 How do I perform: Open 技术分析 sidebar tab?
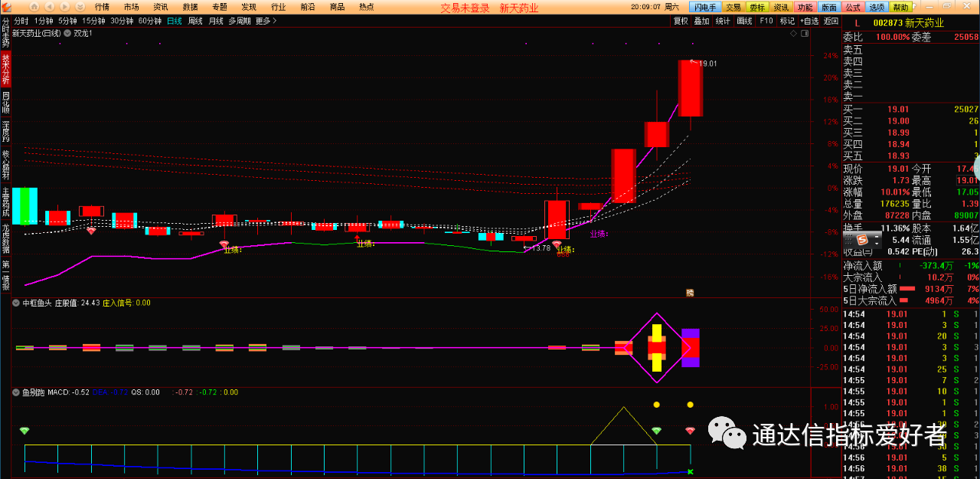click(6, 69)
